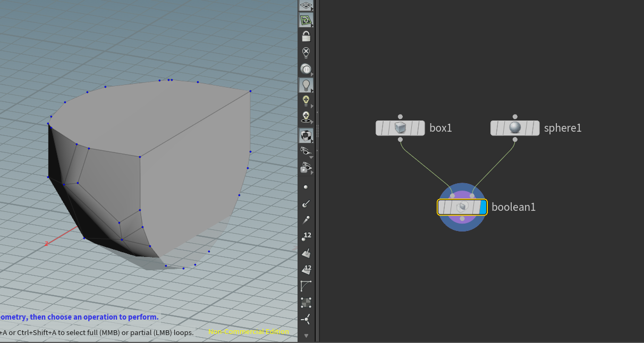Click the blue display flag on boolean1
Image resolution: width=644 pixels, height=343 pixels.
tap(483, 207)
